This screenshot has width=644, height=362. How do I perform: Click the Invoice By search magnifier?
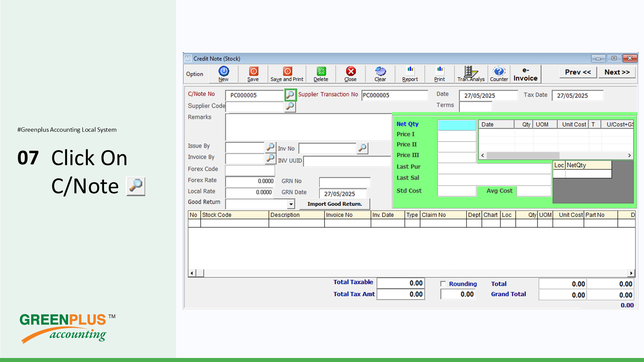pos(270,158)
